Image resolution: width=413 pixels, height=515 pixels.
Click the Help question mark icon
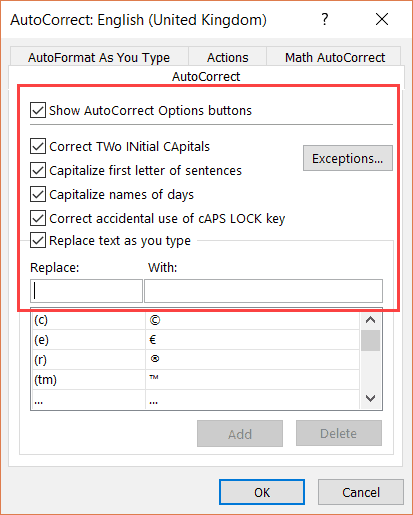(x=325, y=19)
